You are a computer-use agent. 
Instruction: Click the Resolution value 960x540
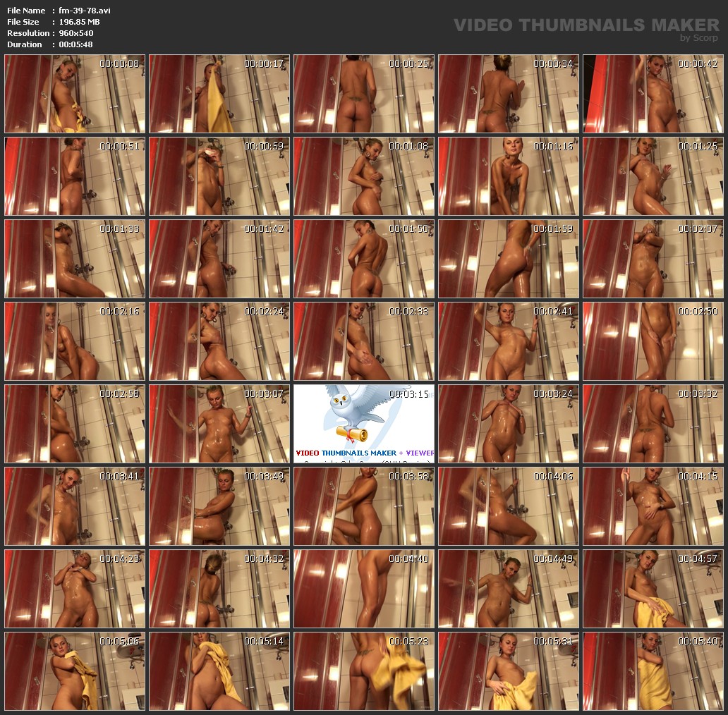(76, 33)
